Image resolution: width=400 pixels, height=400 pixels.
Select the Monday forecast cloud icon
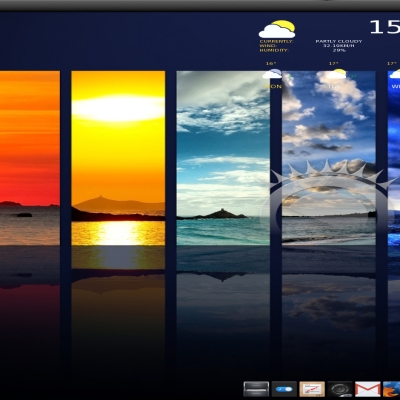click(x=272, y=74)
